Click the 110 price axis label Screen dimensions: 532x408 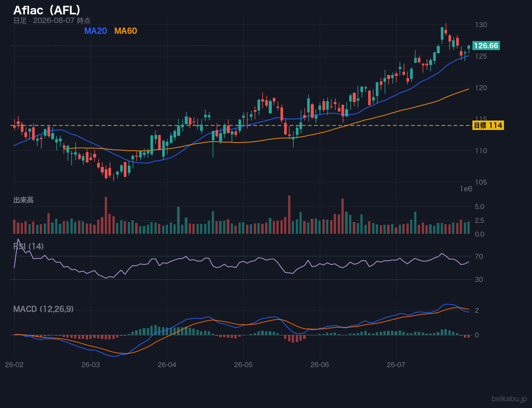click(x=481, y=151)
